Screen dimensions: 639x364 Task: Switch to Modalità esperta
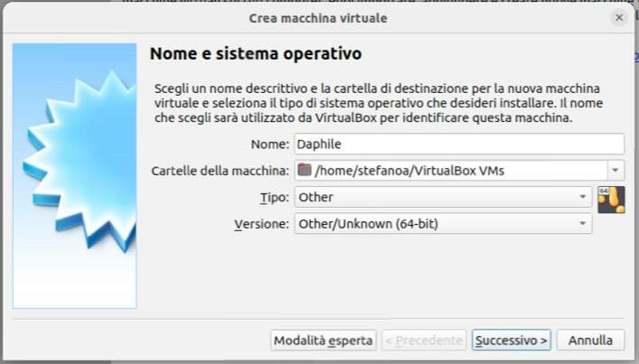pyautogui.click(x=324, y=340)
